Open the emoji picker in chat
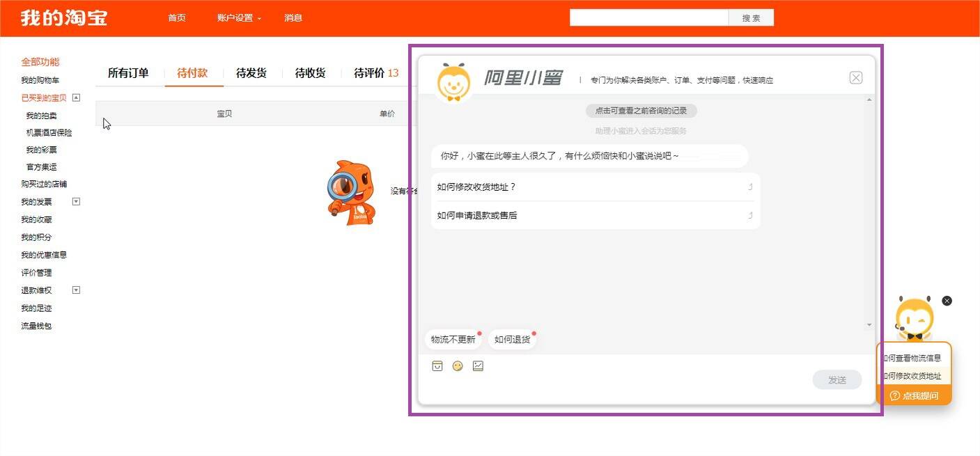Viewport: 980px width, 456px height. point(458,366)
